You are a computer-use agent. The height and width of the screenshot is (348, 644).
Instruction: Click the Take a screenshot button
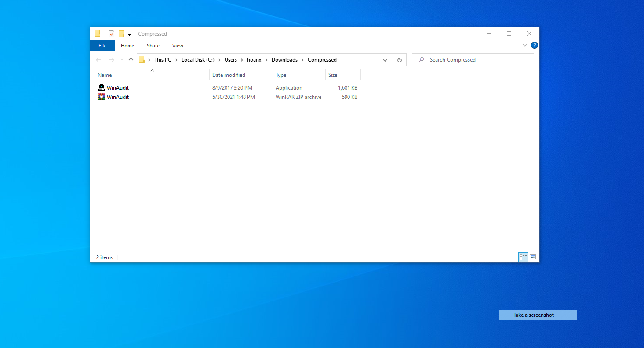[x=538, y=315]
